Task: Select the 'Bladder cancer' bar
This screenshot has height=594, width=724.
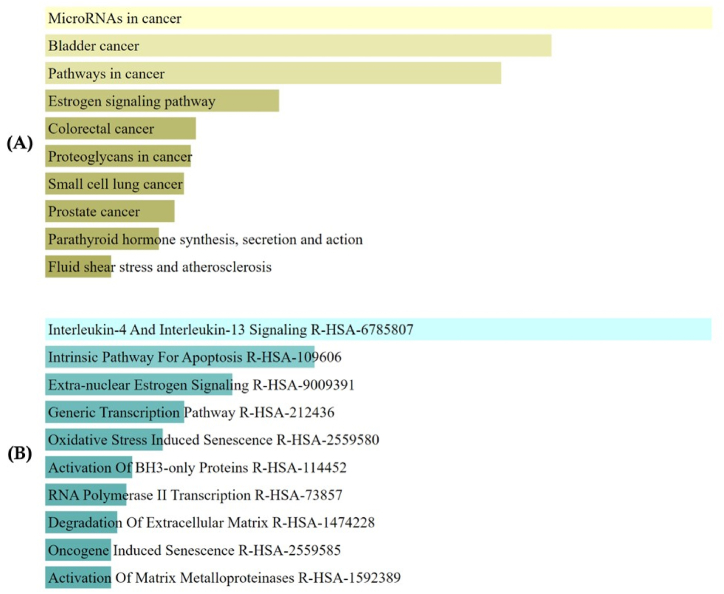Action: click(298, 46)
